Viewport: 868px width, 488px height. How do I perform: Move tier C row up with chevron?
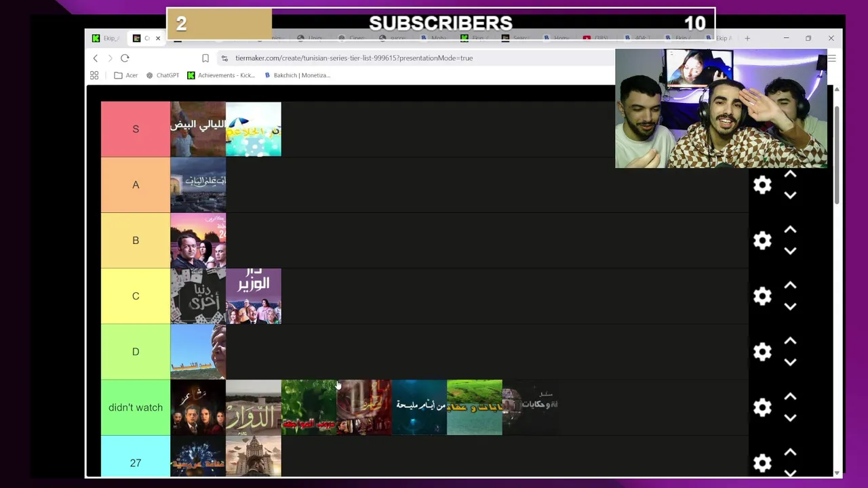790,286
